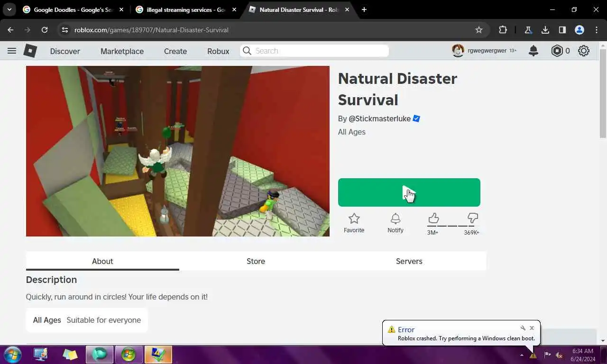Viewport: 607px width, 364px height.
Task: Click the Roblox search field
Action: point(314,51)
